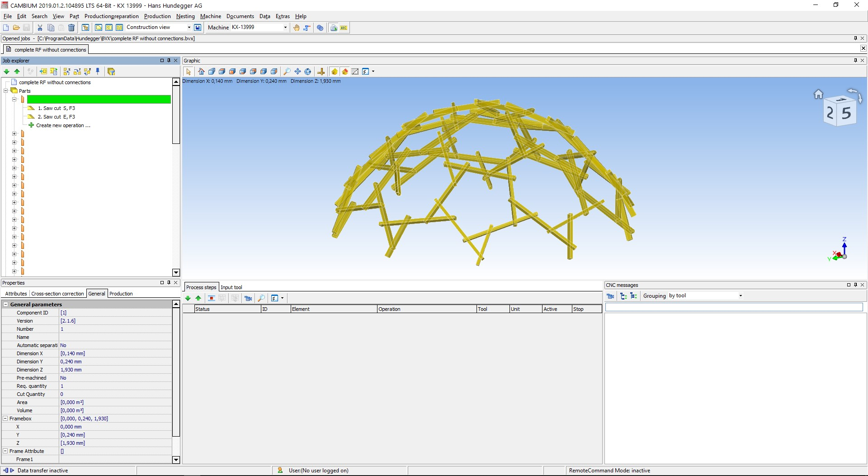
Task: Switch to the Input tool tab
Action: pyautogui.click(x=231, y=287)
